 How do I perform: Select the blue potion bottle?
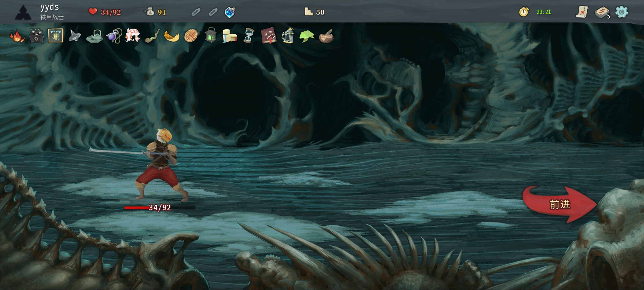coord(230,12)
